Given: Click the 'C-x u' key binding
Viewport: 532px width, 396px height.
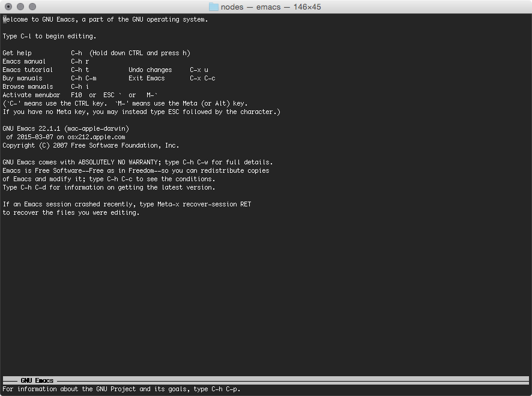Looking at the screenshot, I should pos(199,70).
